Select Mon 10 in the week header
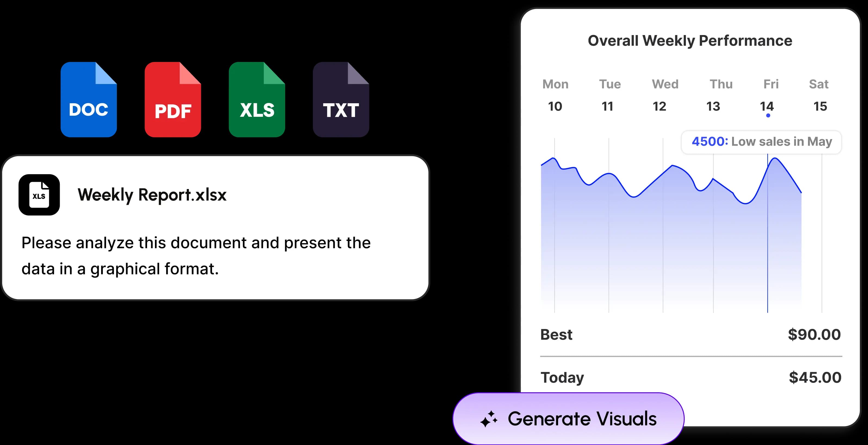 (555, 95)
